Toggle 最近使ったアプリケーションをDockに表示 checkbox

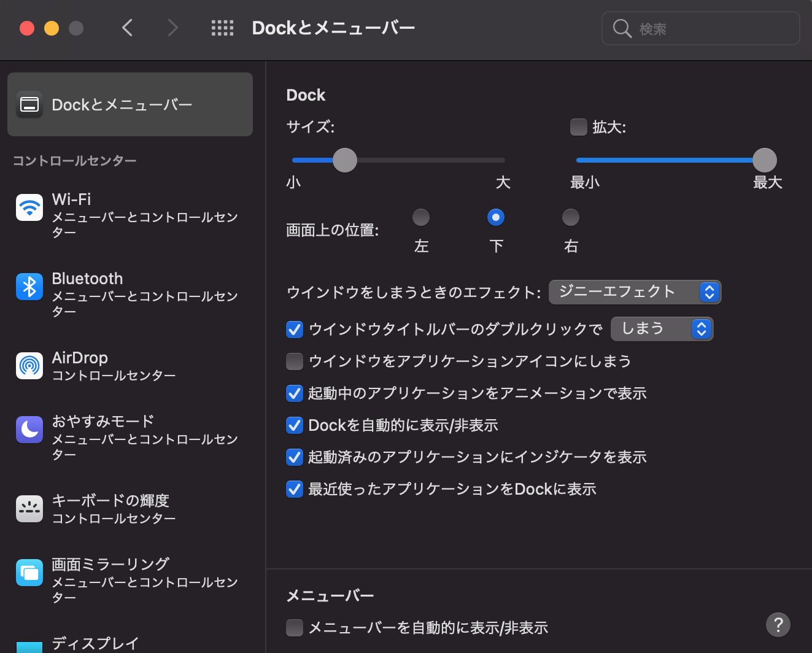(295, 489)
